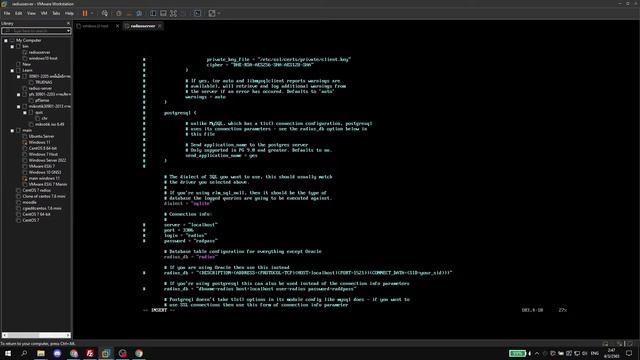
Task: Click the ENG language indicator
Action: (595, 353)
